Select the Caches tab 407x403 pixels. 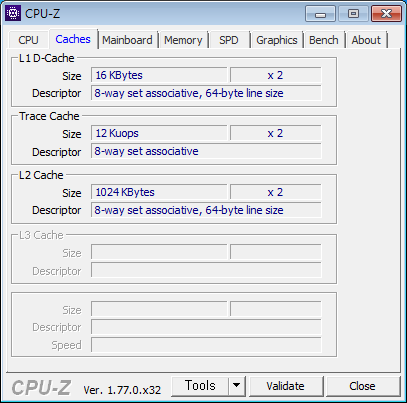click(73, 39)
